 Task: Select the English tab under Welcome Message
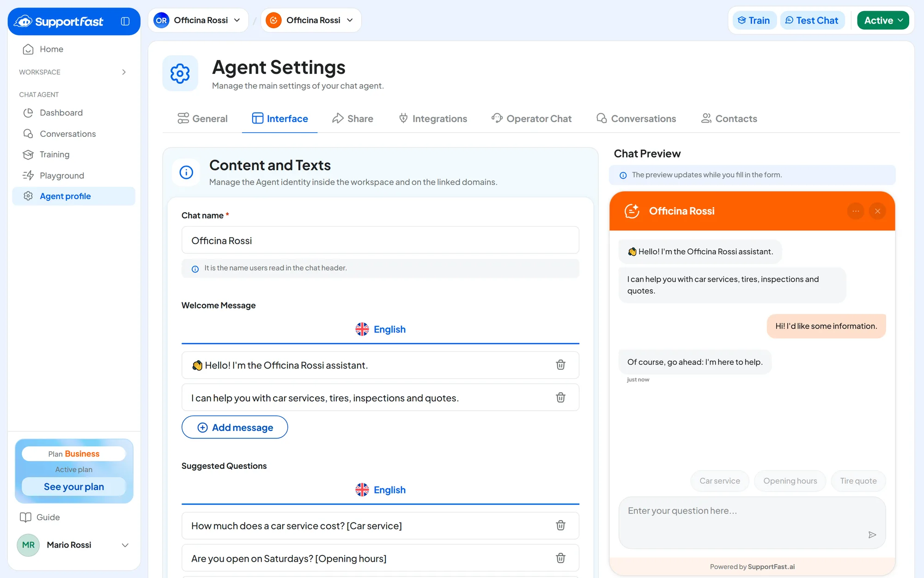tap(380, 329)
